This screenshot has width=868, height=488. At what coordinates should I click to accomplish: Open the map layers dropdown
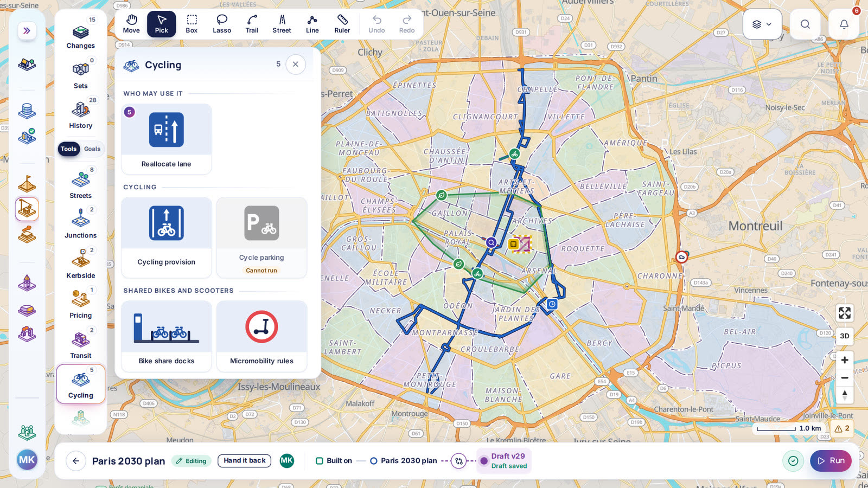click(x=762, y=24)
